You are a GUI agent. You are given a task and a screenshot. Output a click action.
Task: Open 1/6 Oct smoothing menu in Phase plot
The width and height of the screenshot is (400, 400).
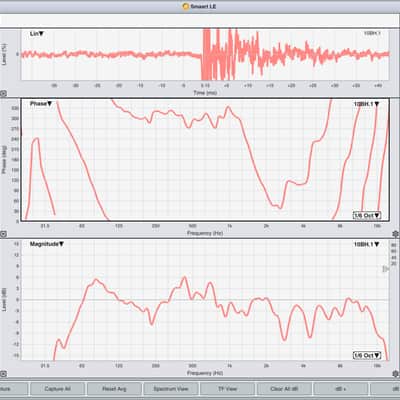(x=367, y=215)
